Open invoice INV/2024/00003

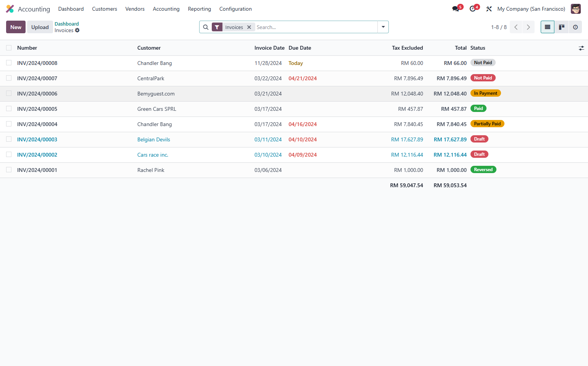click(x=37, y=139)
